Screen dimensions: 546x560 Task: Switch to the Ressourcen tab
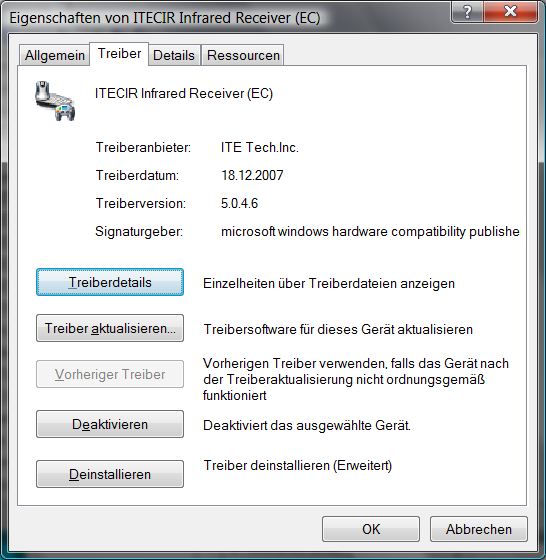pyautogui.click(x=243, y=55)
